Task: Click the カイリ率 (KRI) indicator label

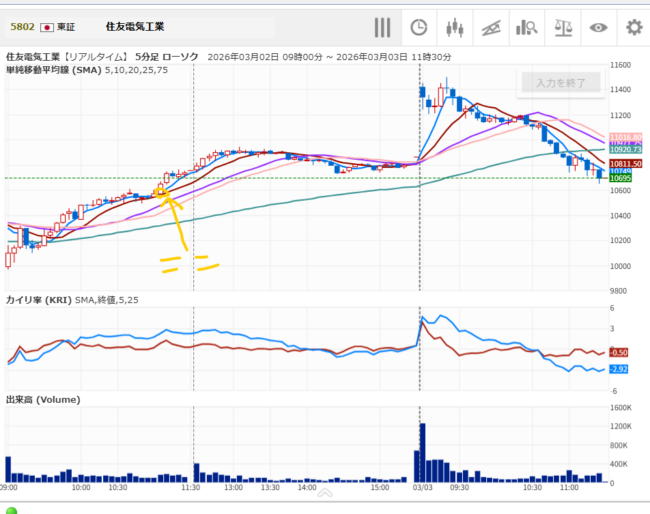Action: click(x=38, y=299)
